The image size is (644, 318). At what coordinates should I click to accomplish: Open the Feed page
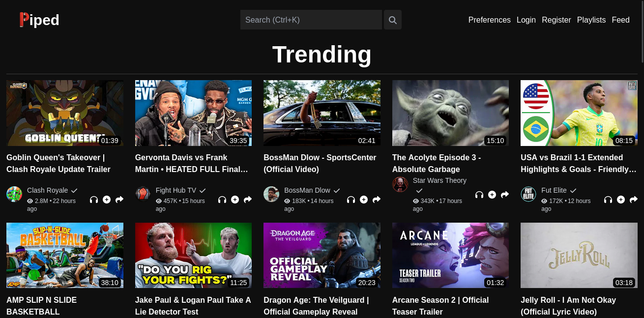point(620,20)
